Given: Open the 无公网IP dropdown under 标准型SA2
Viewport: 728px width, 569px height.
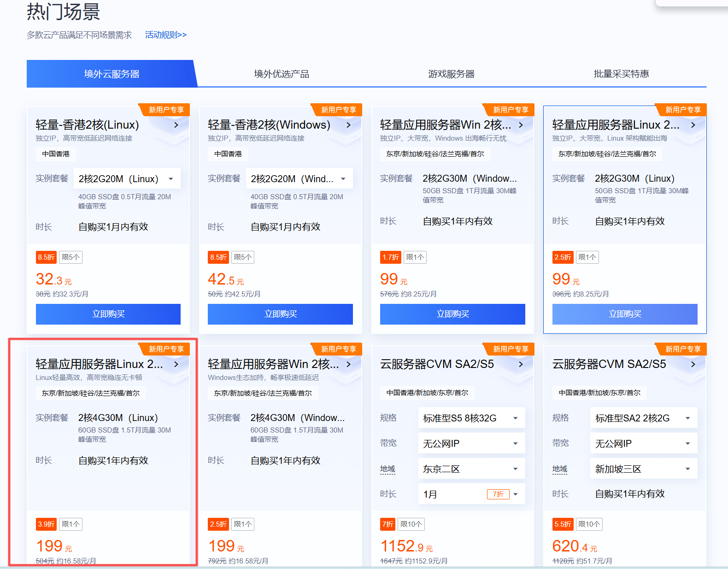Looking at the screenshot, I should (644, 444).
